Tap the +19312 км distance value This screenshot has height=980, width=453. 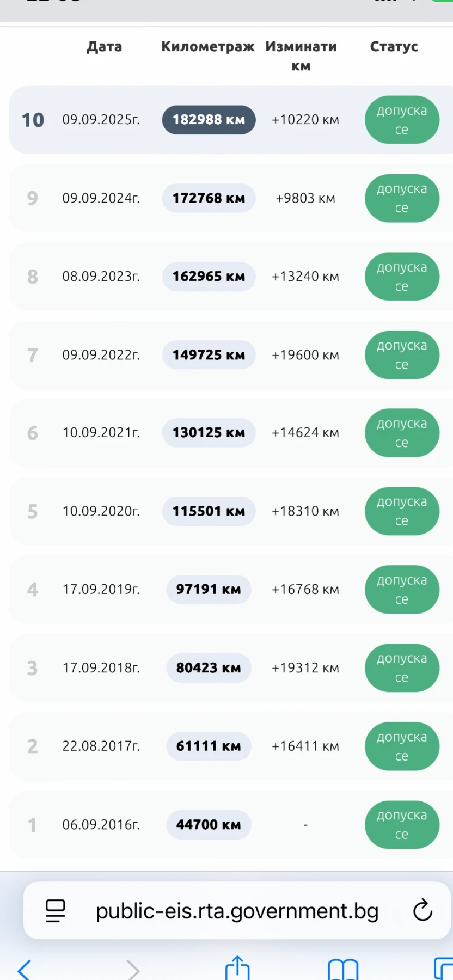305,668
